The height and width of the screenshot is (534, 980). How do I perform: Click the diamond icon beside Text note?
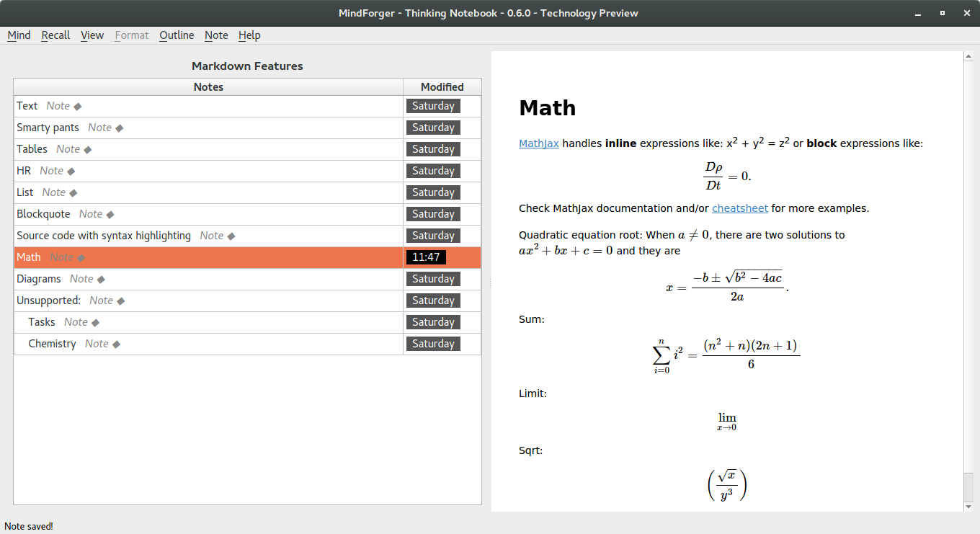coord(78,107)
